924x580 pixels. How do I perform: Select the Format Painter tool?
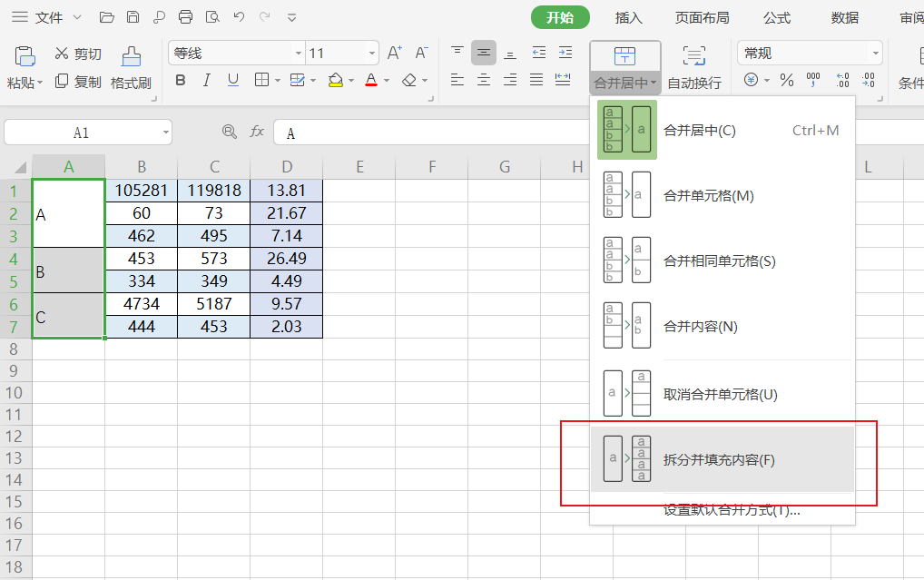pyautogui.click(x=131, y=65)
